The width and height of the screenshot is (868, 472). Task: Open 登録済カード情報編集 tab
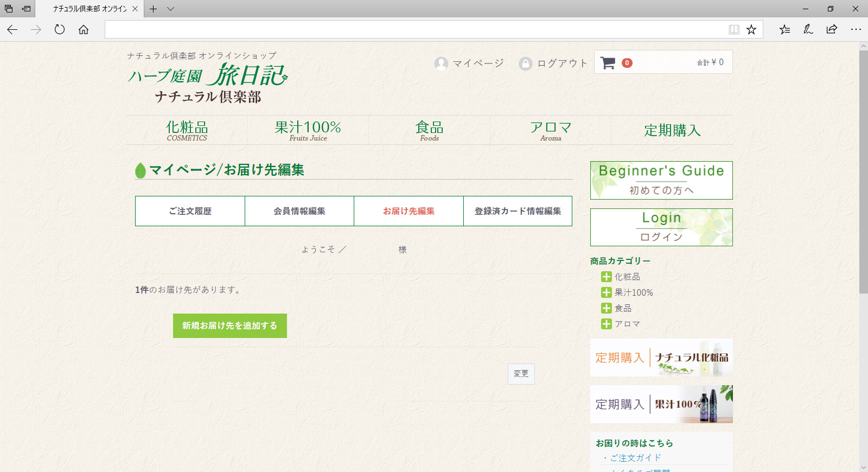(x=518, y=211)
